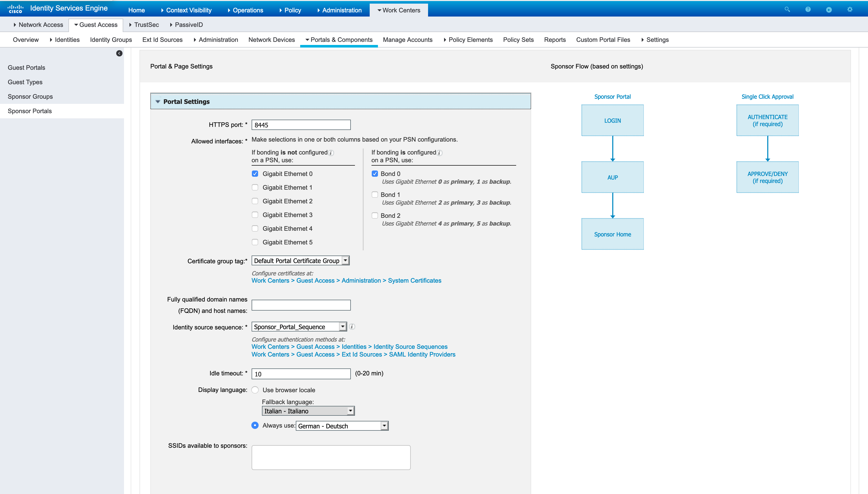Open the help question mark icon

point(808,10)
